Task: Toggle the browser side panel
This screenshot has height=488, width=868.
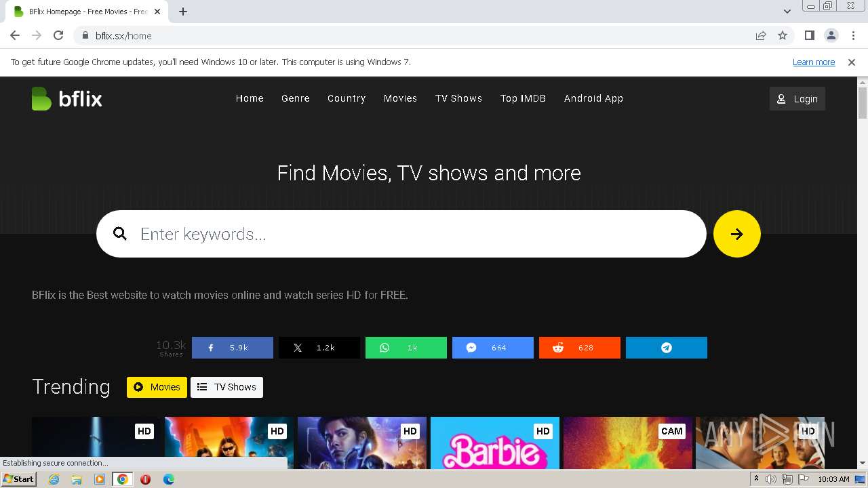Action: 809,36
